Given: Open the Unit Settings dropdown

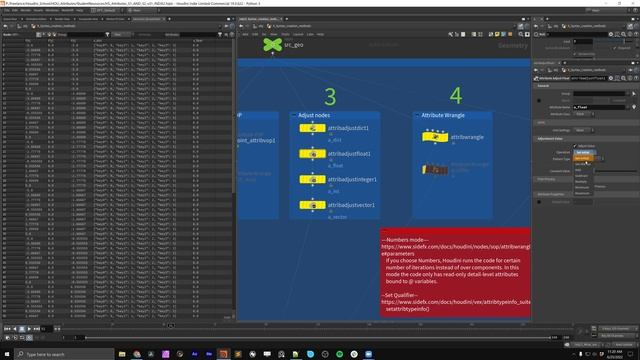Looking at the screenshot, I should [x=584, y=130].
